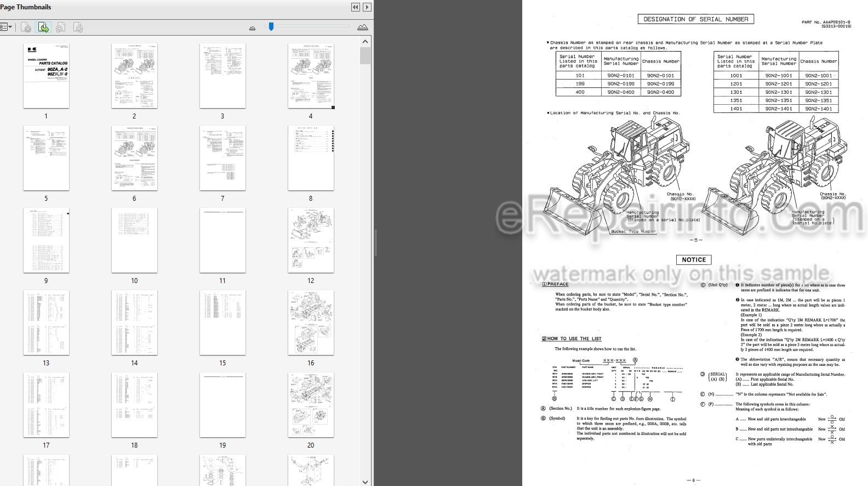The height and width of the screenshot is (486, 868).
Task: Select page 1 thumbnail
Action: (46, 76)
